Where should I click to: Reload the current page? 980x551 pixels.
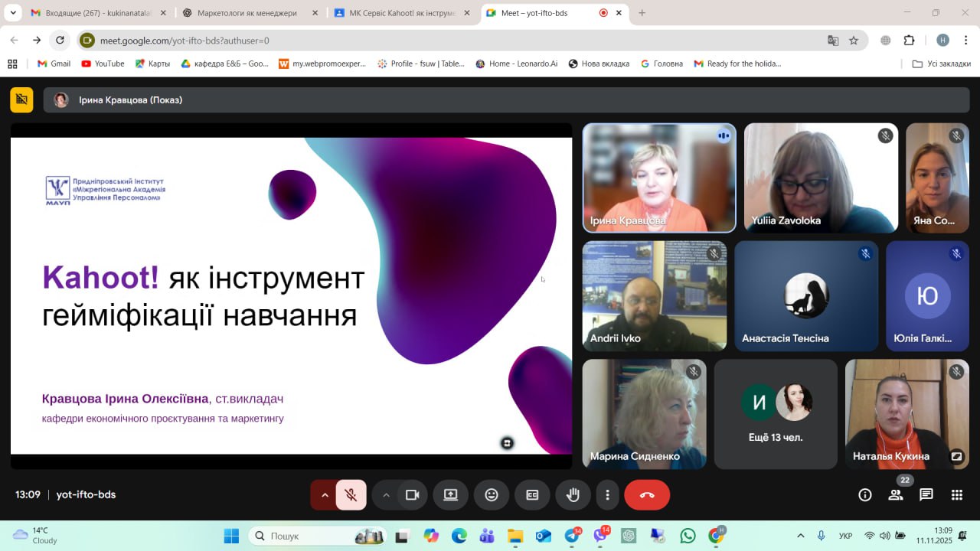[60, 40]
